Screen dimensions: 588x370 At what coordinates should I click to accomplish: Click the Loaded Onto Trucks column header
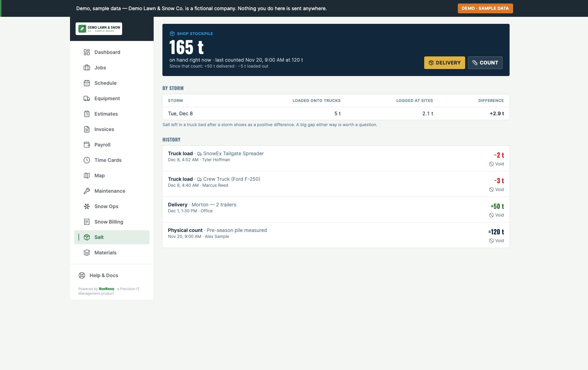click(316, 101)
